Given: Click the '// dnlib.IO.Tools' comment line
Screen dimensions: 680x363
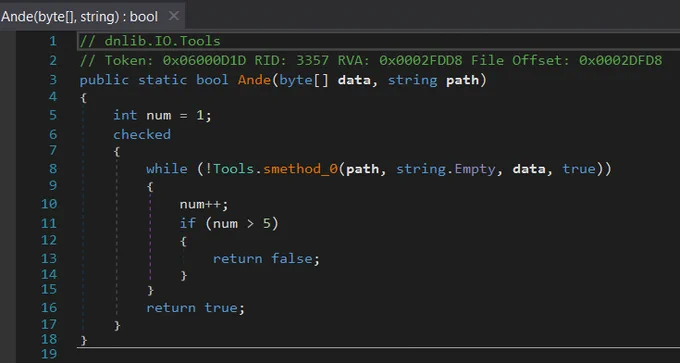Looking at the screenshot, I should tap(150, 41).
